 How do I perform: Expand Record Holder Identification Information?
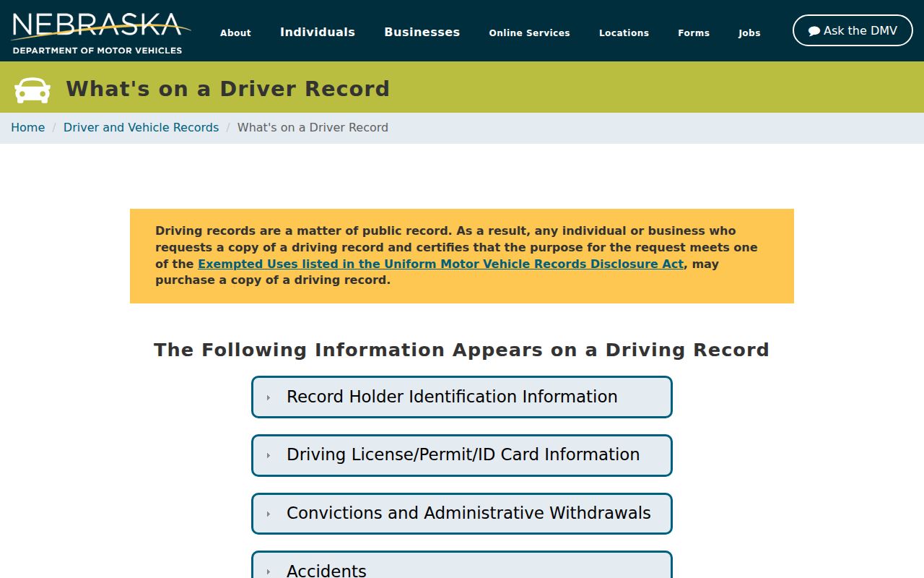click(462, 397)
